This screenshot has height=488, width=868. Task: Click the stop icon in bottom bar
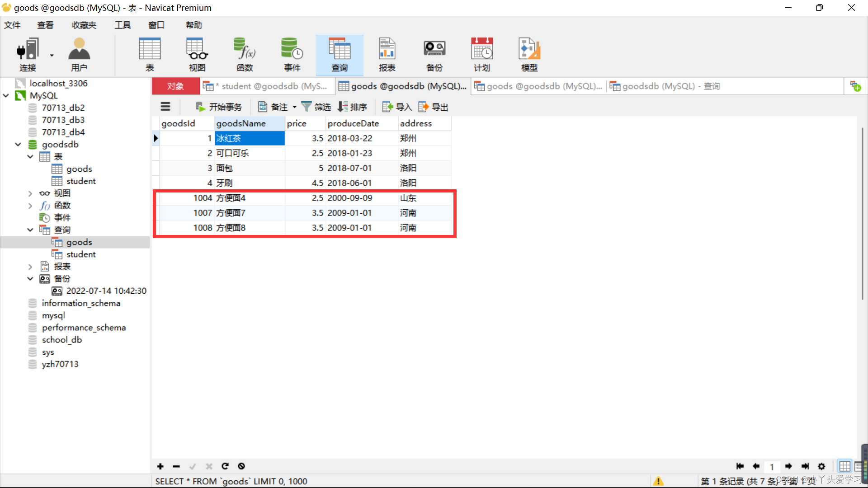[x=241, y=466]
